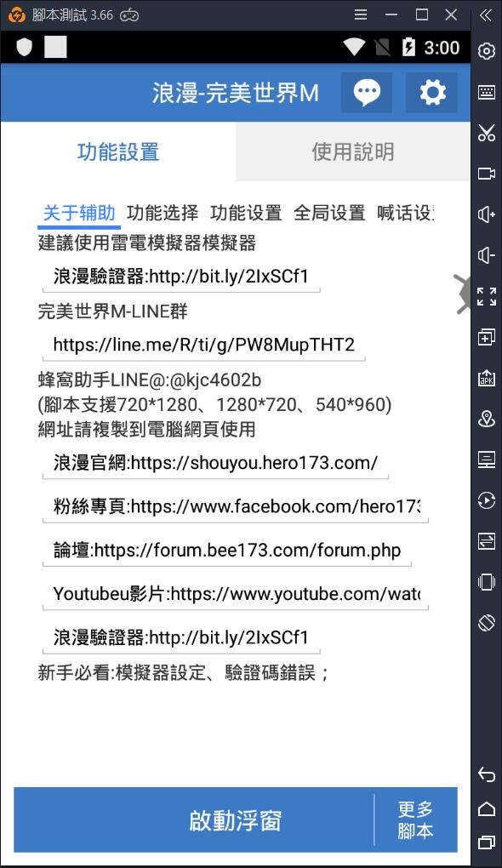Start video recording from sidebar icon
502x868 pixels.
click(x=487, y=174)
